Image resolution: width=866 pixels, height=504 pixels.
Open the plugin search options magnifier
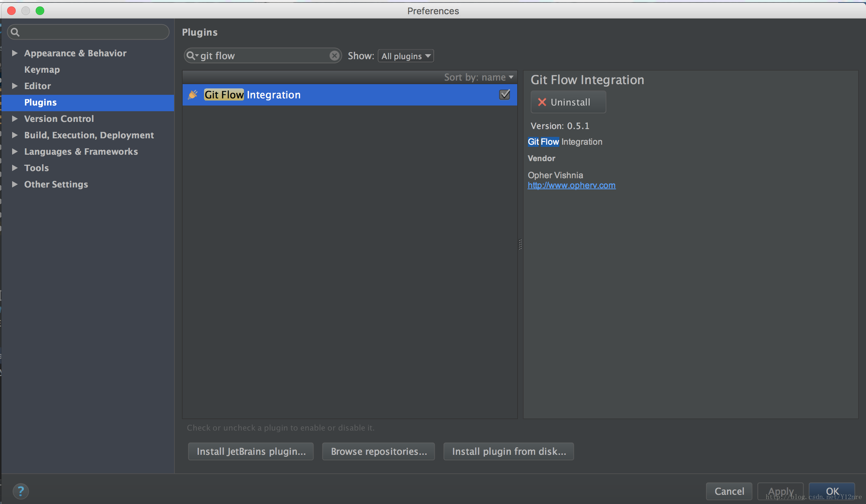point(192,56)
